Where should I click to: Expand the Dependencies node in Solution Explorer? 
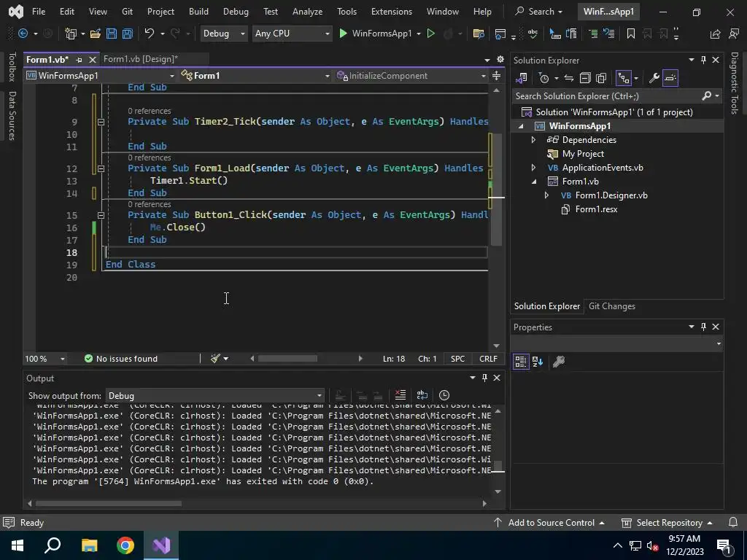pos(533,140)
